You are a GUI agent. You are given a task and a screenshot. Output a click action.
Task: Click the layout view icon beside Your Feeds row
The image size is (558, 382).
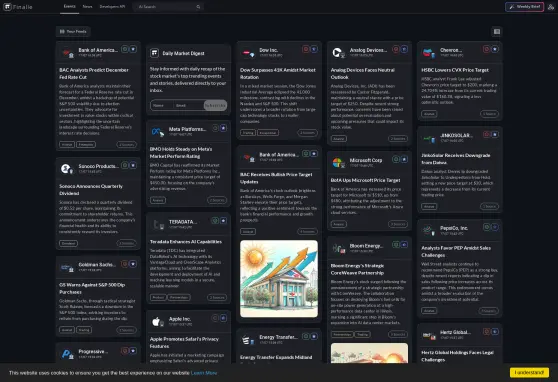click(x=497, y=32)
